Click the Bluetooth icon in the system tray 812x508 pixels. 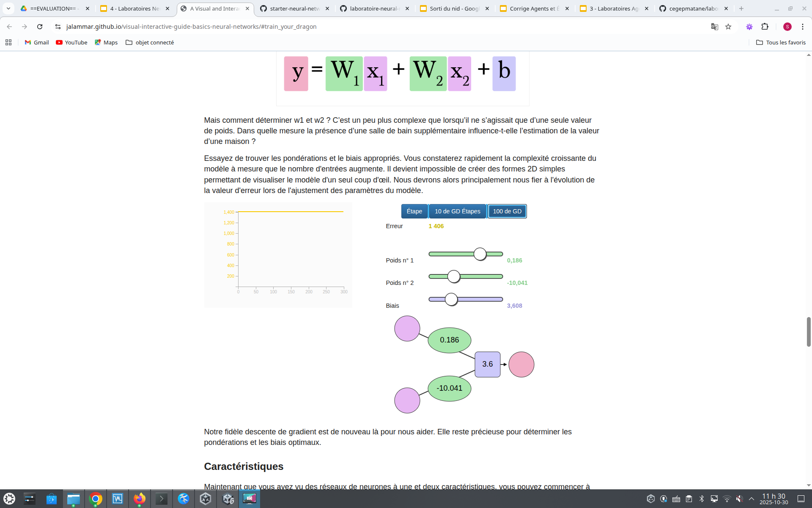[x=702, y=499]
